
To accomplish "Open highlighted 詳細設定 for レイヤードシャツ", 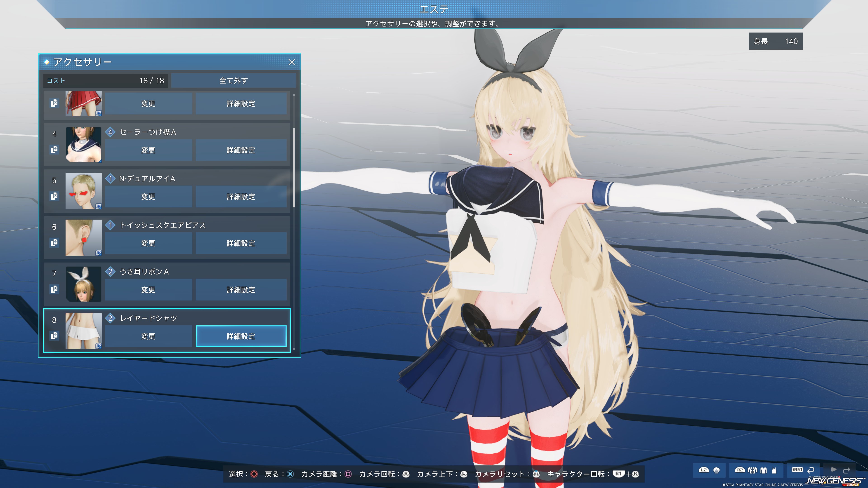I will point(241,336).
